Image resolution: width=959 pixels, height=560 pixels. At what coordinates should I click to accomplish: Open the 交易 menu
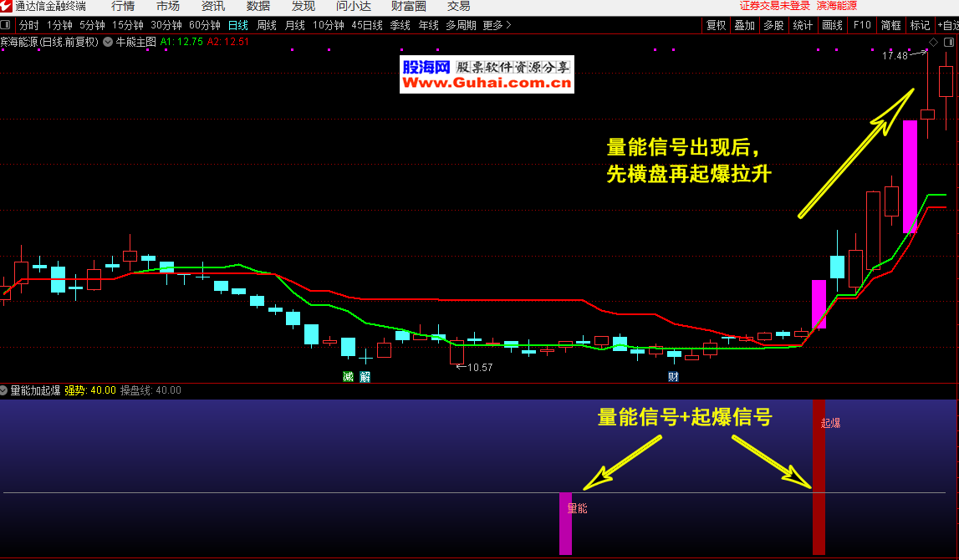pos(458,6)
